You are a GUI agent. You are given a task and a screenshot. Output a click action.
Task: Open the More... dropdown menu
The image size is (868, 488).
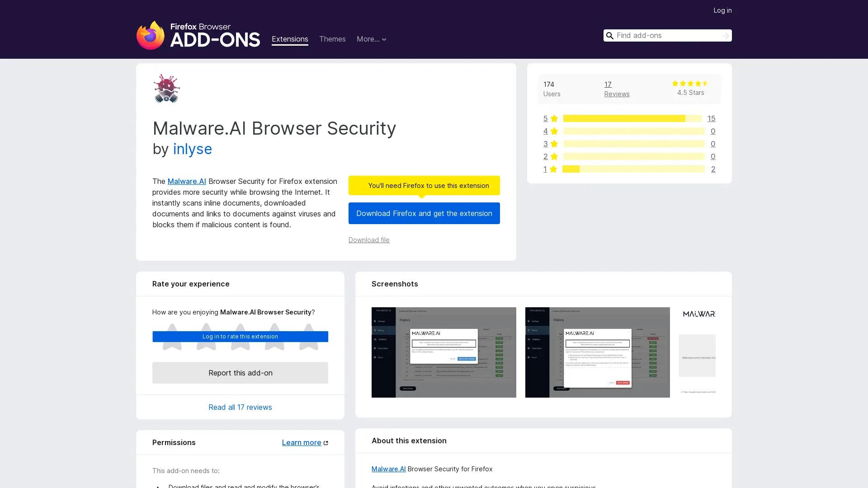[x=371, y=39]
